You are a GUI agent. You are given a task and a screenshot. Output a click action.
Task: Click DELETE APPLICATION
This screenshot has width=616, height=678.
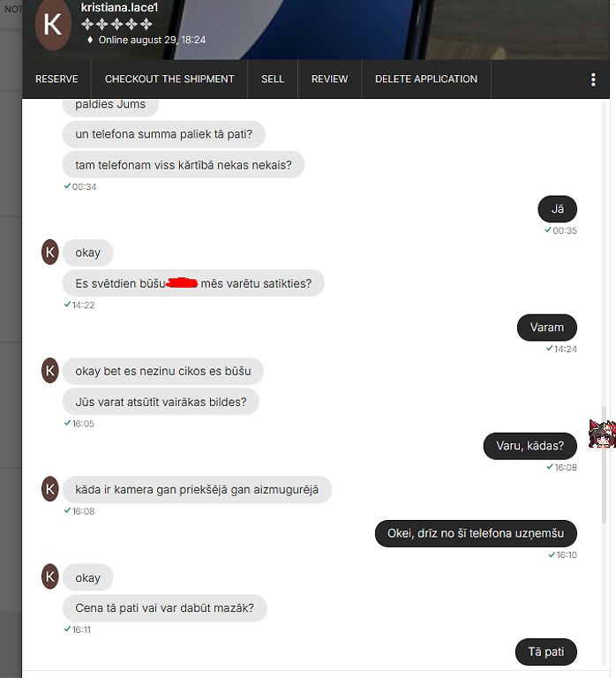point(426,79)
